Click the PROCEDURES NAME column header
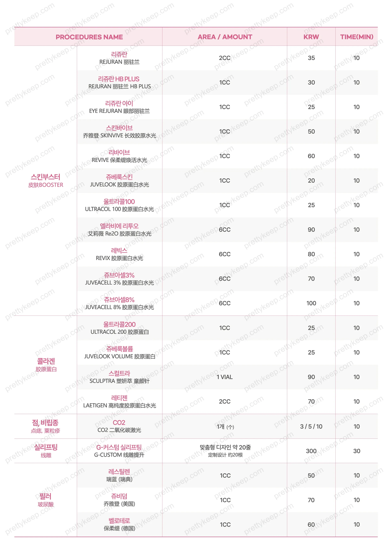The image size is (392, 555). 89,37
